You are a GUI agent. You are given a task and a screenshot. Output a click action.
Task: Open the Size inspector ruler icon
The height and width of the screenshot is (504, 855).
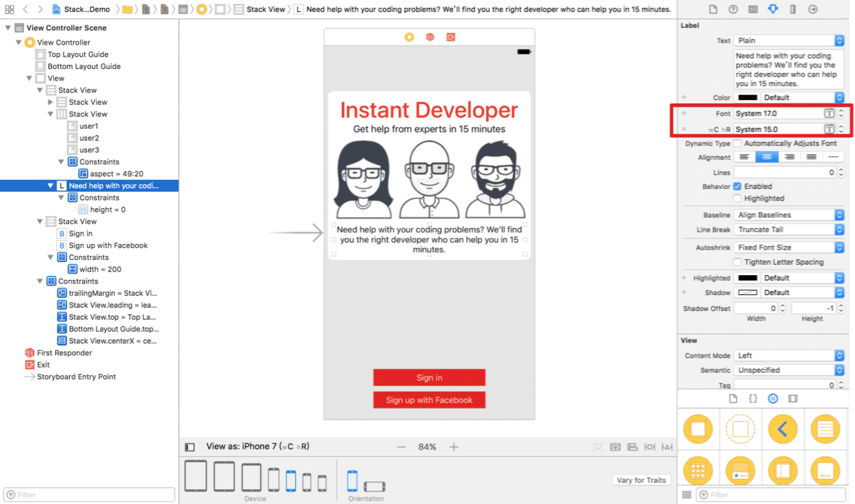coord(793,9)
